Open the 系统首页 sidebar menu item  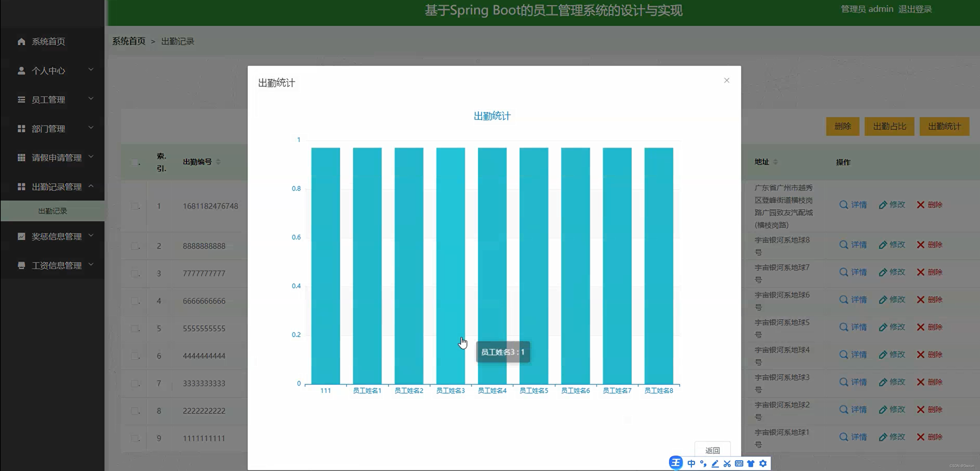pos(52,41)
